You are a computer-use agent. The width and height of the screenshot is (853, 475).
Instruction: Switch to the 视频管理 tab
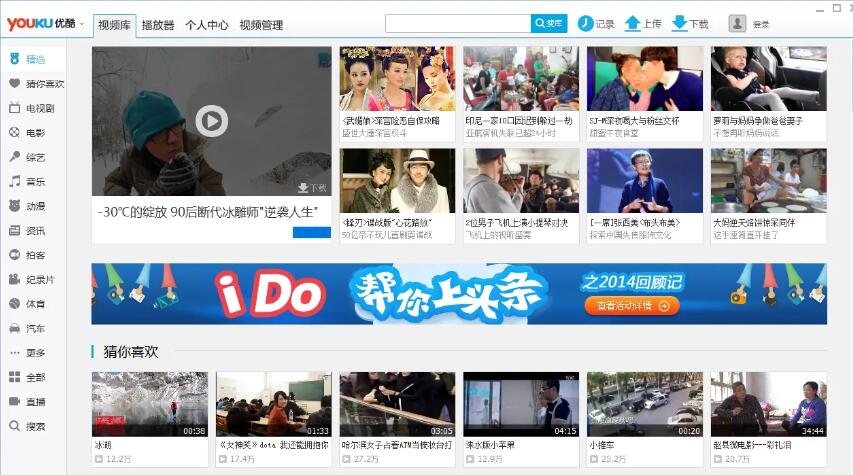pyautogui.click(x=260, y=25)
